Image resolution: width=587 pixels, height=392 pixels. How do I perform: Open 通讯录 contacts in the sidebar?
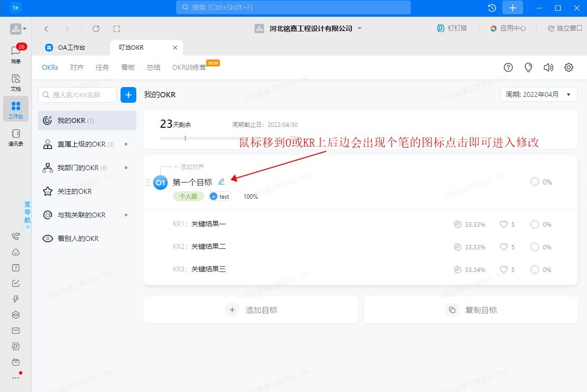[16, 137]
